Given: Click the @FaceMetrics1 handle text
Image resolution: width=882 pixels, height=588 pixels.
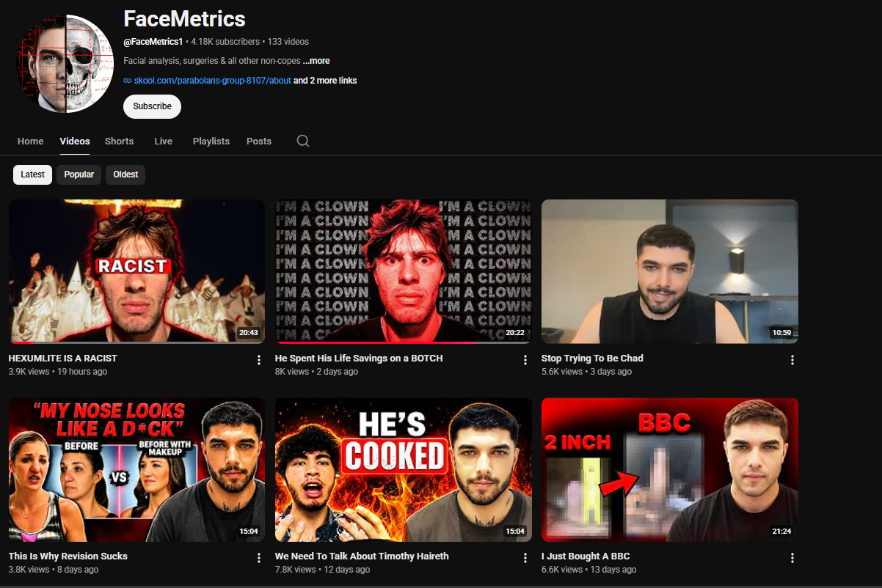Looking at the screenshot, I should click(153, 42).
